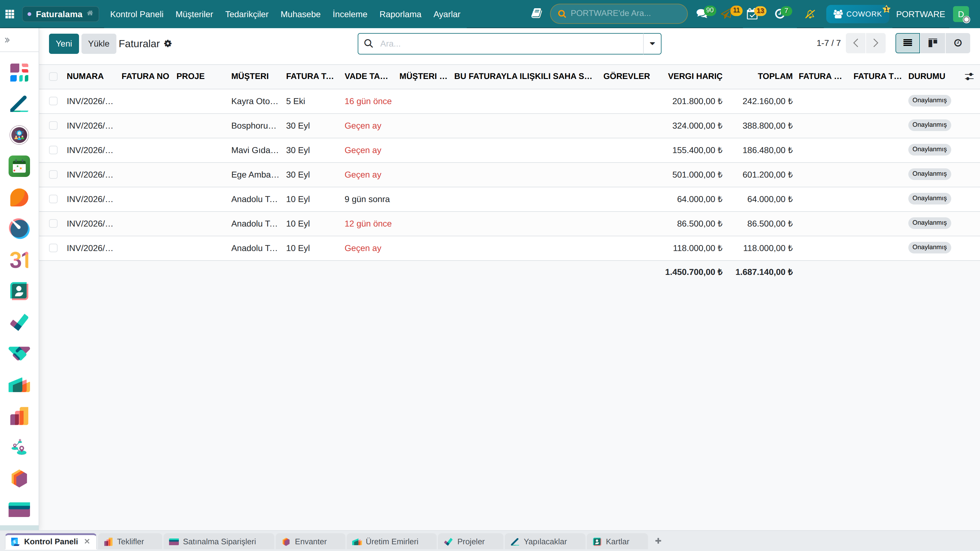Image resolution: width=980 pixels, height=551 pixels.
Task: Go to next page of records
Action: 876,43
